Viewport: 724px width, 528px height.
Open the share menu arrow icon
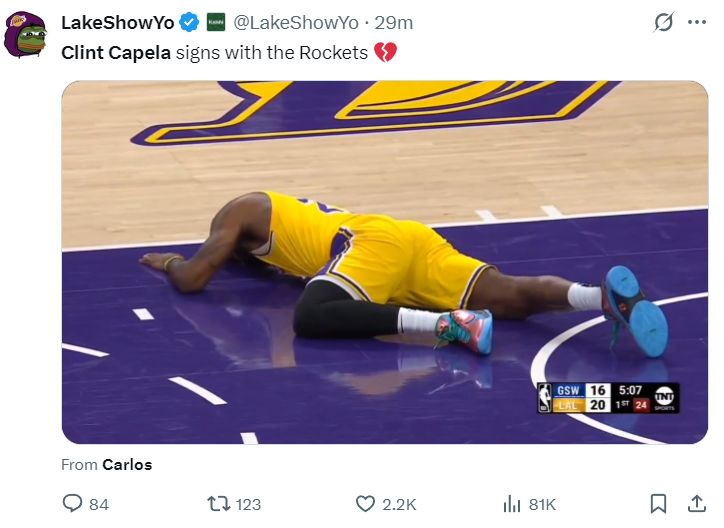pyautogui.click(x=697, y=504)
